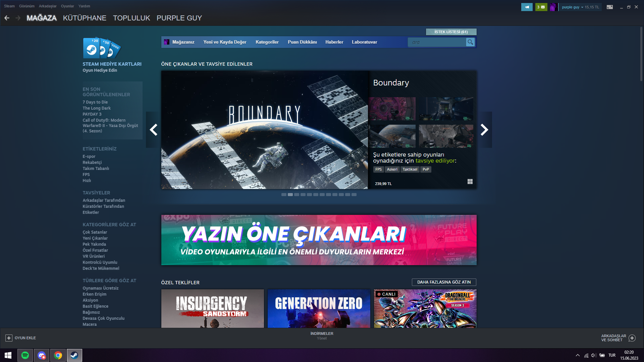
Task: Open inbox notifications envelope icon
Action: pos(541,7)
